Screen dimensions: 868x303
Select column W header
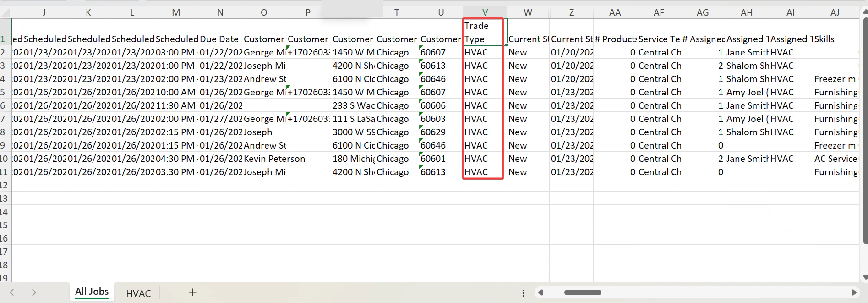pos(528,12)
